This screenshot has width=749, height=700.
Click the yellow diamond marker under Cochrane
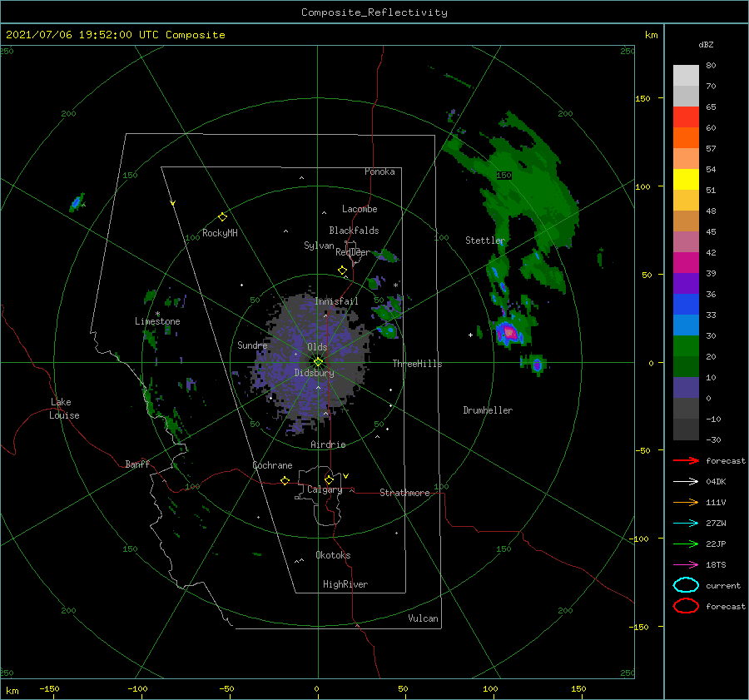click(285, 480)
